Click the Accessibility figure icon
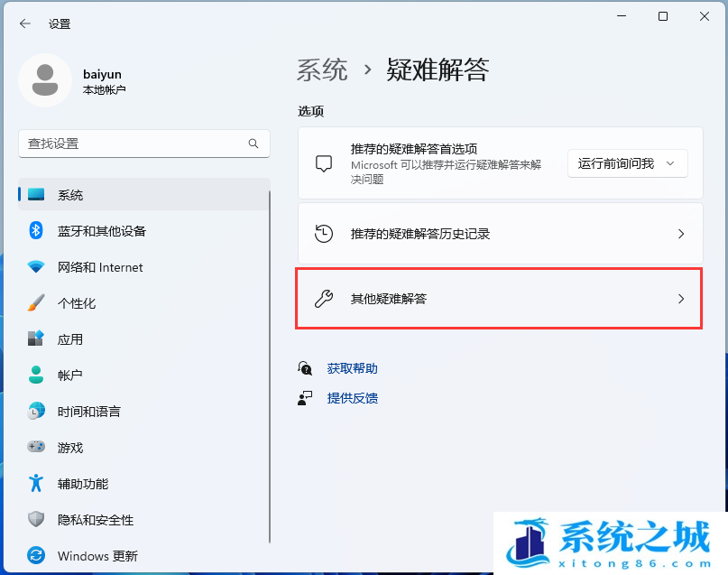Screen dimensions: 728x575 pos(36,483)
